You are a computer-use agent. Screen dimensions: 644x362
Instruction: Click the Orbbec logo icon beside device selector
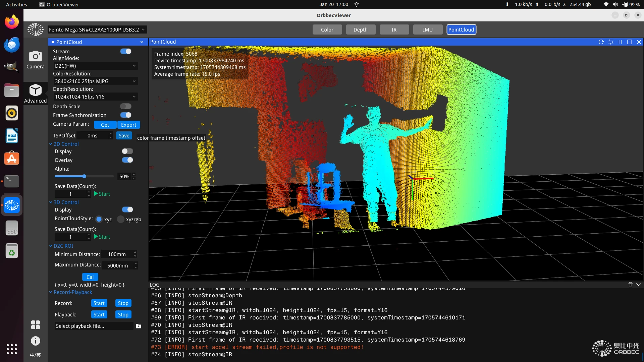point(36,29)
